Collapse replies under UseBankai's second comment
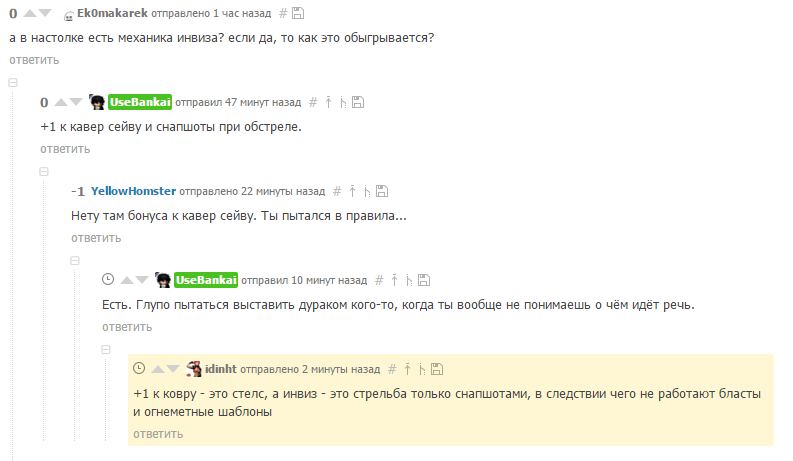The height and width of the screenshot is (461, 793). click(x=106, y=350)
